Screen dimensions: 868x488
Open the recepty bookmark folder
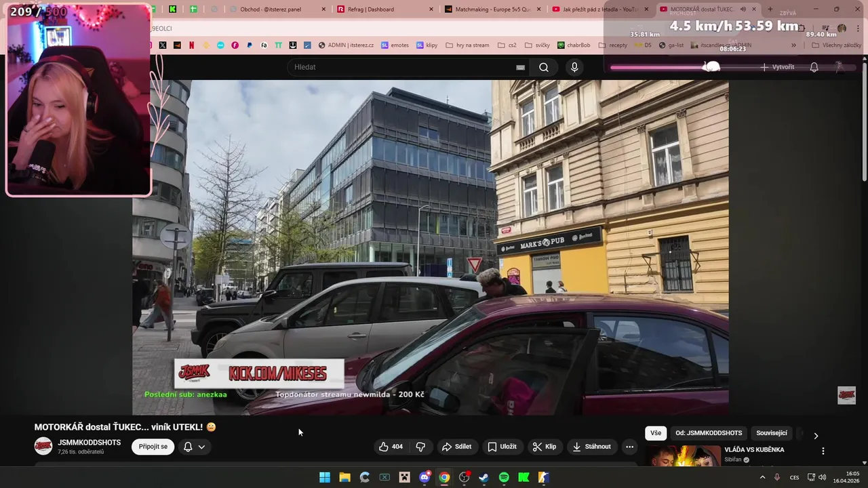click(x=613, y=45)
